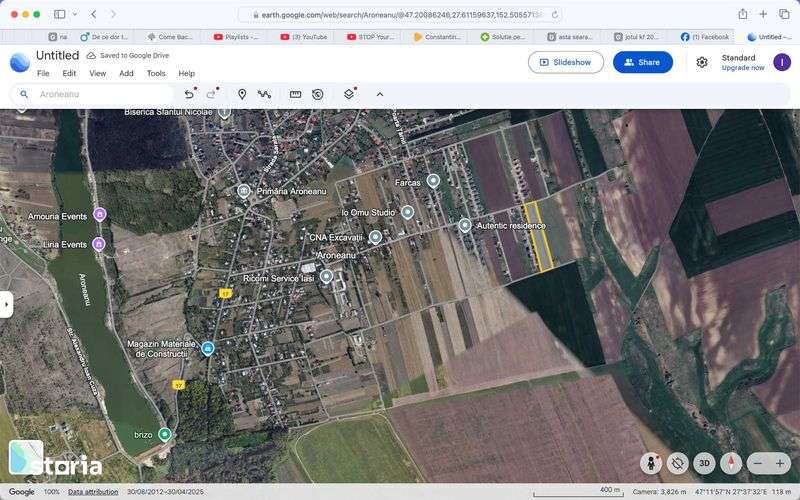Open the user account avatar

coord(782,62)
